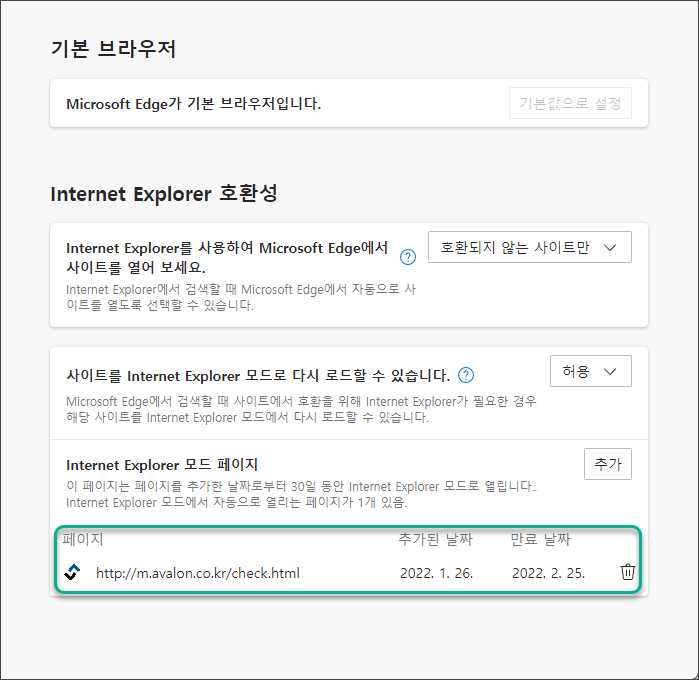Click the Internet Explorer 호환성 heading
Image resolution: width=699 pixels, height=680 pixels.
coord(164,194)
